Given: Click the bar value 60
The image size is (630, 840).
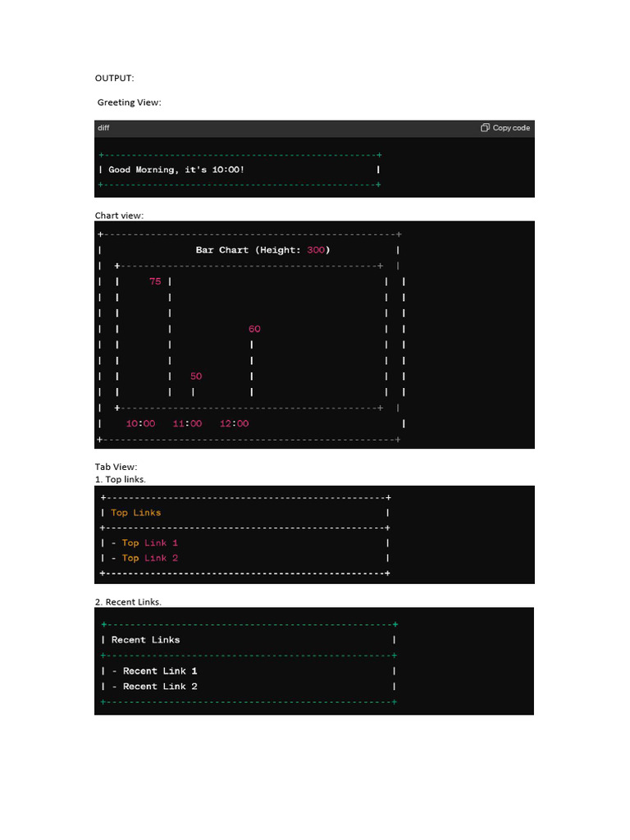Looking at the screenshot, I should (254, 329).
